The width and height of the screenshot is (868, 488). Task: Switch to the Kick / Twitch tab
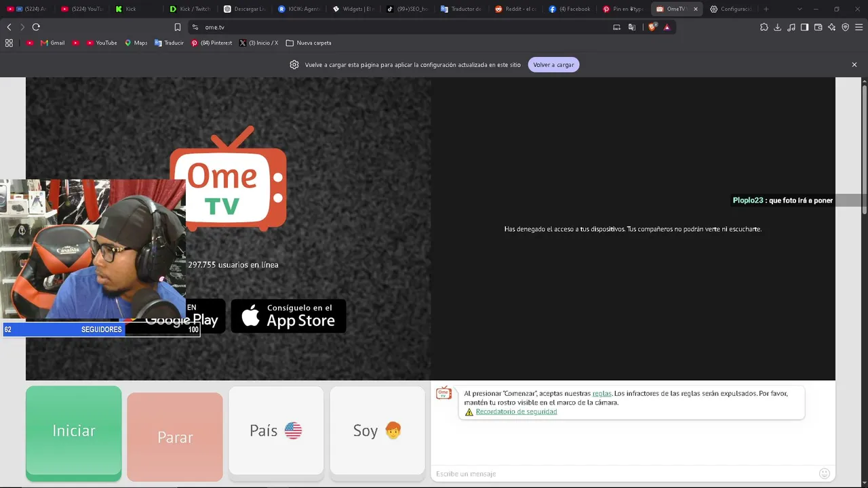tap(190, 9)
